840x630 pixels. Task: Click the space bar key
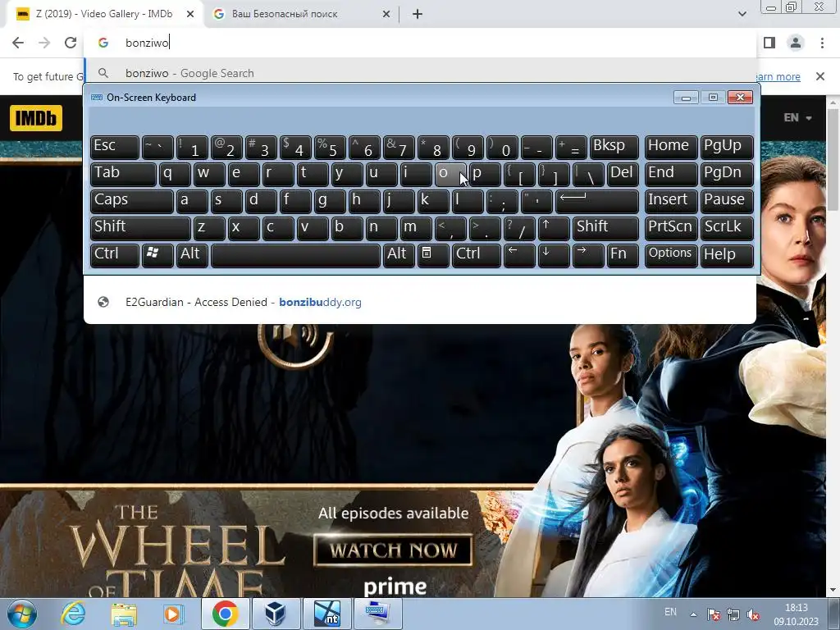(295, 255)
